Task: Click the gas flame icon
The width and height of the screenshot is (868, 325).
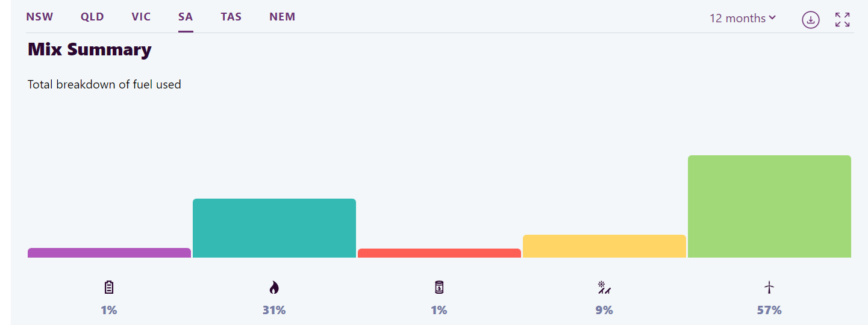Action: pos(274,288)
